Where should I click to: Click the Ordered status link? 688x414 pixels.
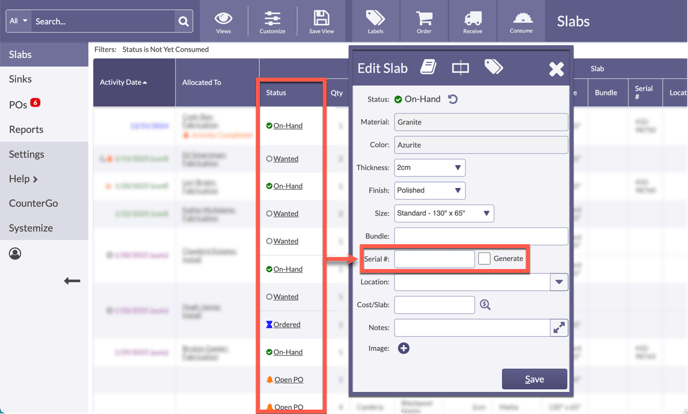click(287, 325)
